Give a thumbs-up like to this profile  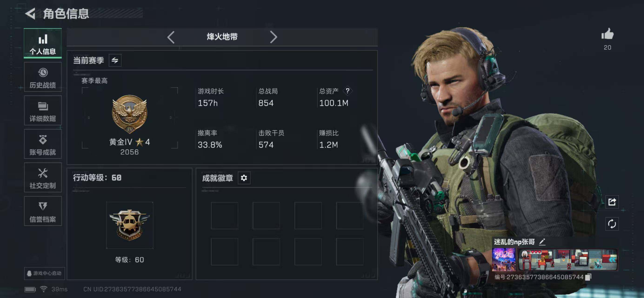click(607, 34)
